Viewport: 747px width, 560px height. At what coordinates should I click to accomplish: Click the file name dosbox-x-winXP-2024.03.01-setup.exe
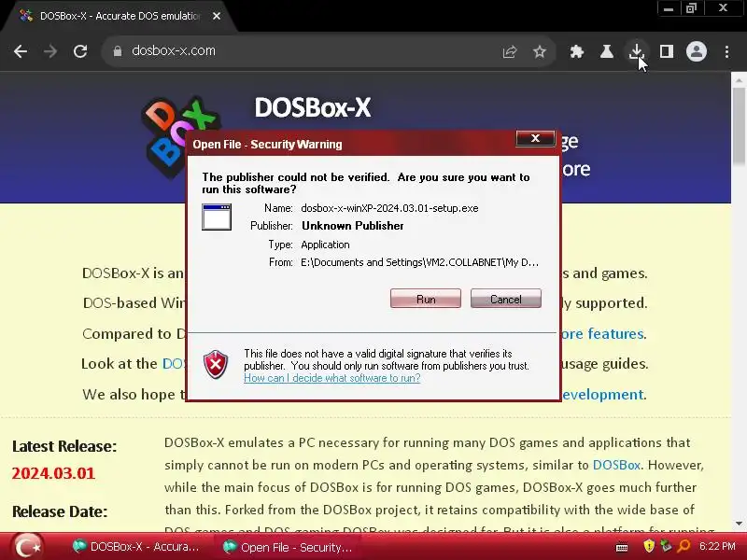pyautogui.click(x=389, y=208)
